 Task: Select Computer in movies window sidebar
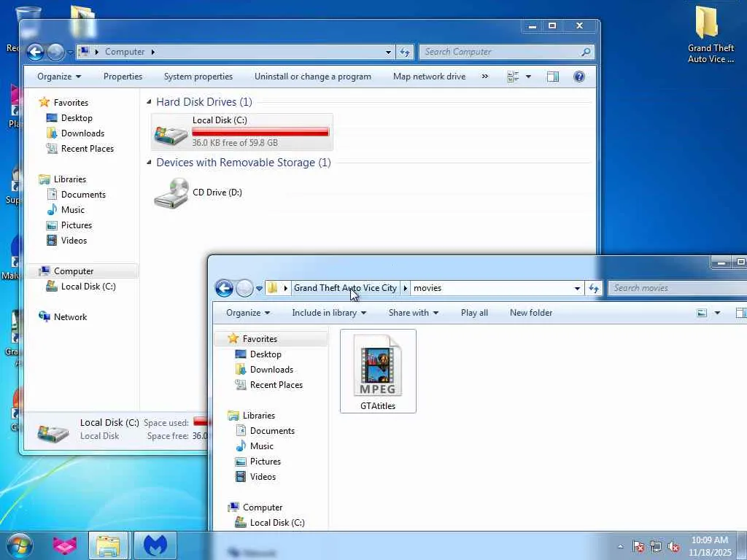tap(263, 507)
